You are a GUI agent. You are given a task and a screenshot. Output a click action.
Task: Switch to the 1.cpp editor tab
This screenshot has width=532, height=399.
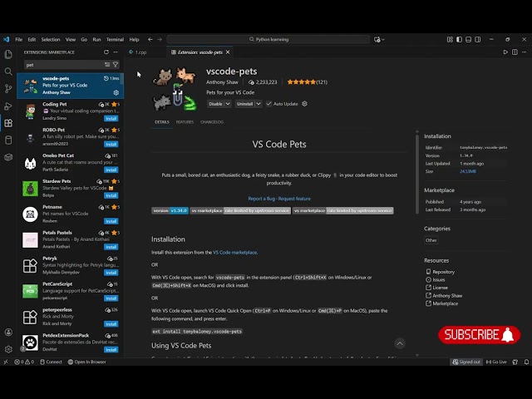tap(141, 52)
